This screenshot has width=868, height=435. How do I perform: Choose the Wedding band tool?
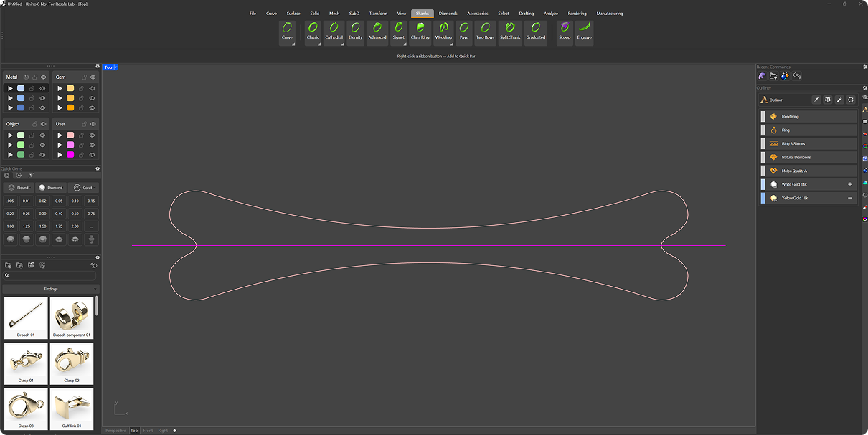tap(443, 33)
